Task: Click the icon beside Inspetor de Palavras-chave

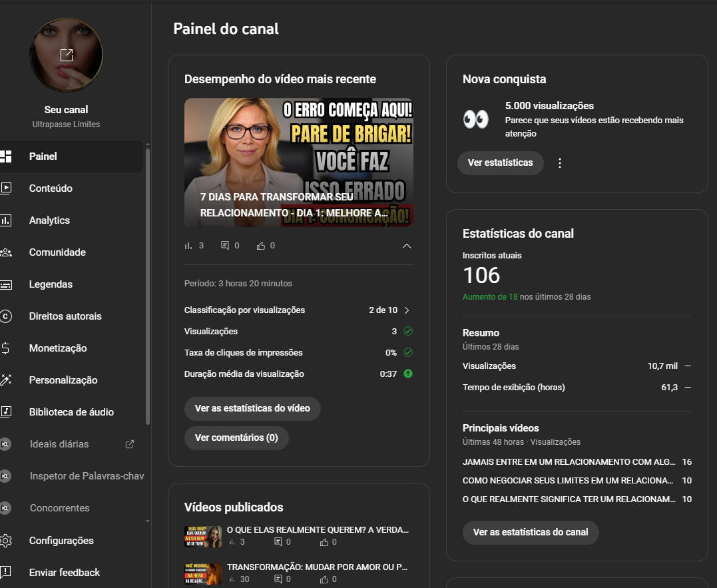Action: [5, 476]
